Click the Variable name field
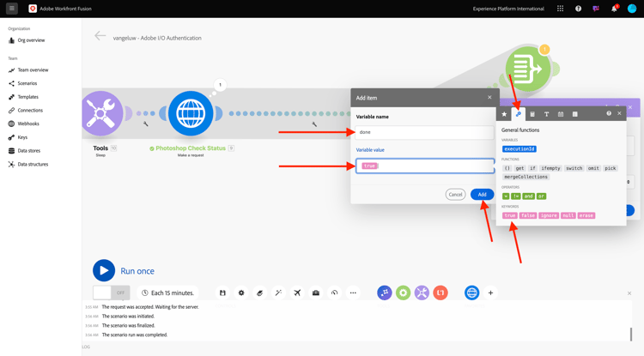 tap(425, 132)
